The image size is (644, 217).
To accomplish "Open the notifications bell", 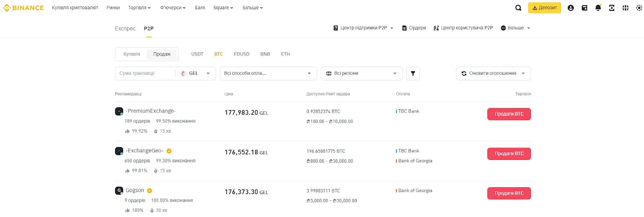I will pyautogui.click(x=598, y=8).
